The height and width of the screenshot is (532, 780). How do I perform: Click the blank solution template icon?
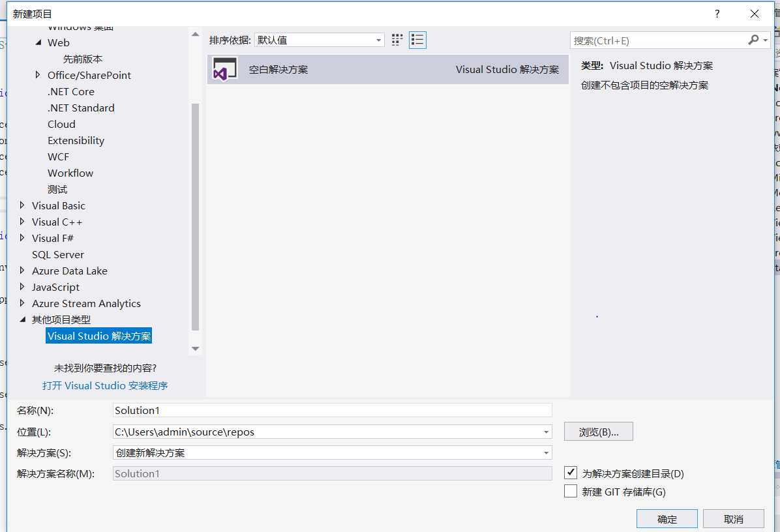pos(225,69)
